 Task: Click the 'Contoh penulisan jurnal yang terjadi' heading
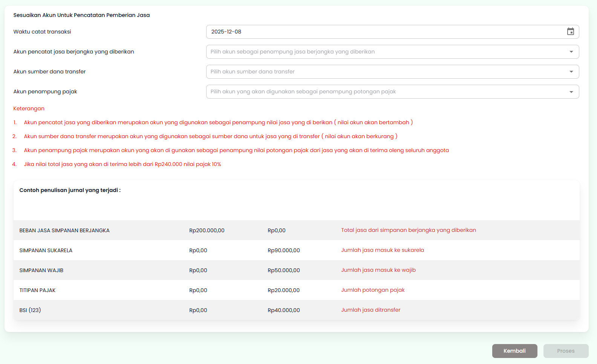pos(70,190)
